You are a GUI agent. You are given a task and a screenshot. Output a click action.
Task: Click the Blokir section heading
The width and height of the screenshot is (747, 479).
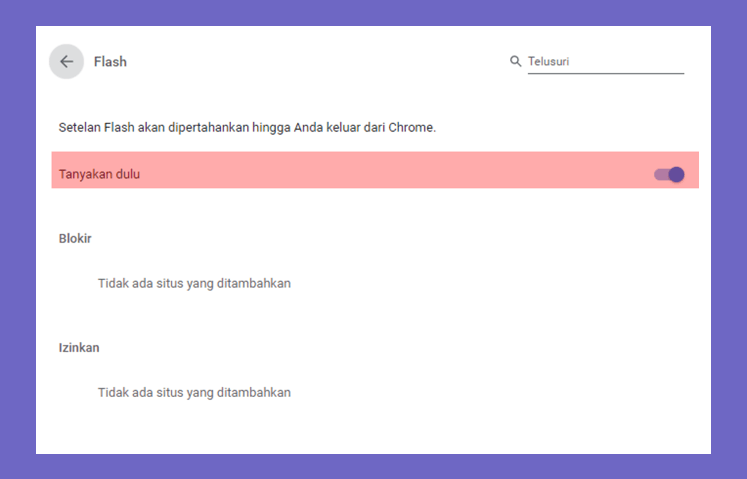[x=75, y=238]
